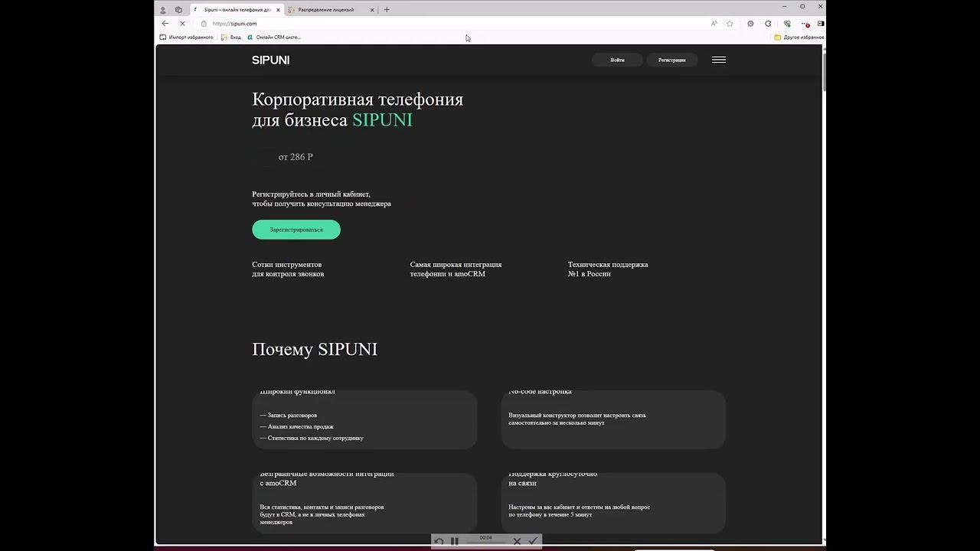Open browser settings and more menu
Screen dimensions: 980x551
805,24
